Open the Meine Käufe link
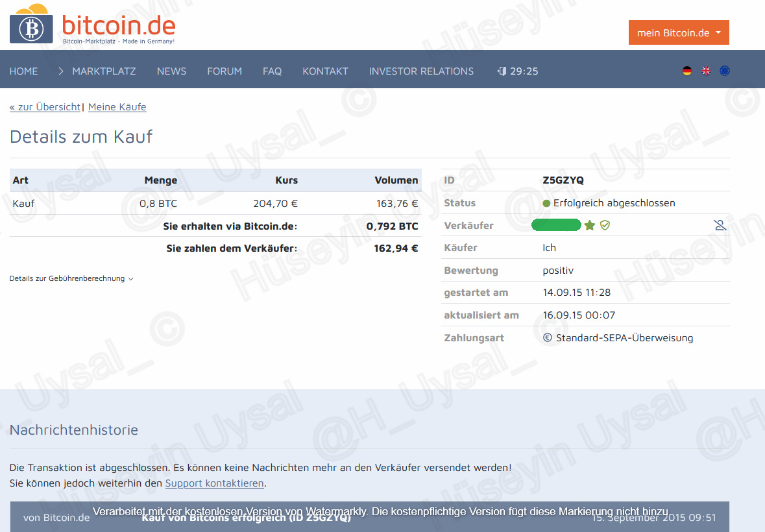 (x=117, y=107)
